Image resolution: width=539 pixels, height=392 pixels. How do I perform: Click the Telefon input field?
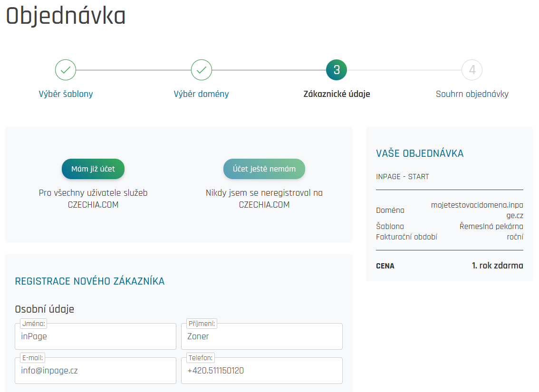[261, 371]
